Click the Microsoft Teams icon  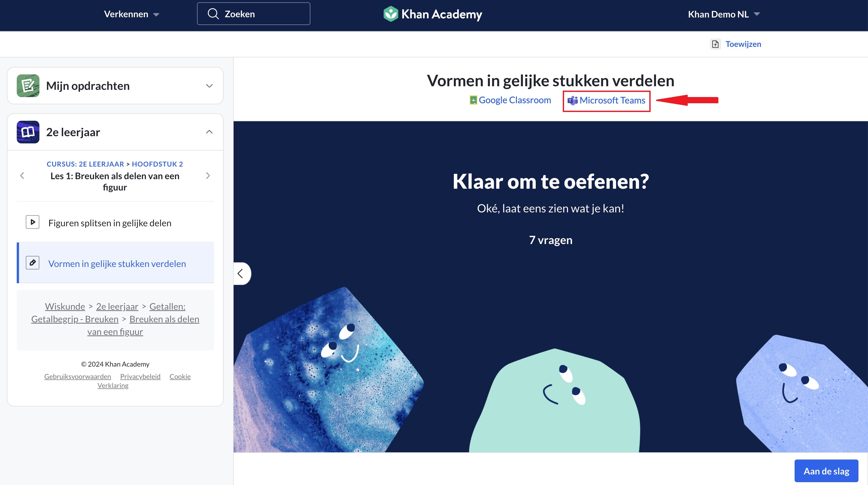coord(573,100)
